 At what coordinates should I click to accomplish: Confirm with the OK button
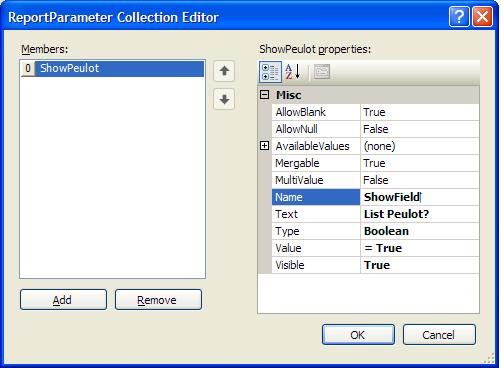(x=358, y=335)
